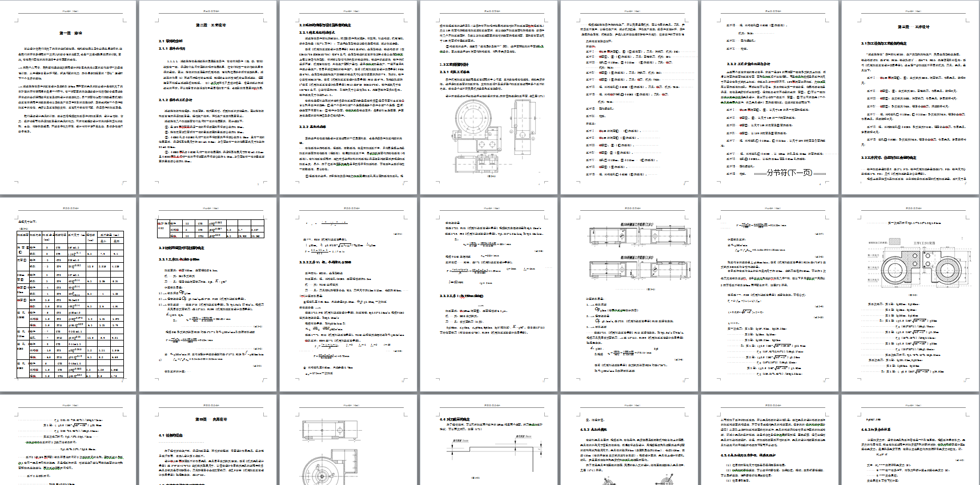Image resolution: width=980 pixels, height=485 pixels.
Task: Click the subsection 2.3.2 heading
Action: click(x=748, y=64)
